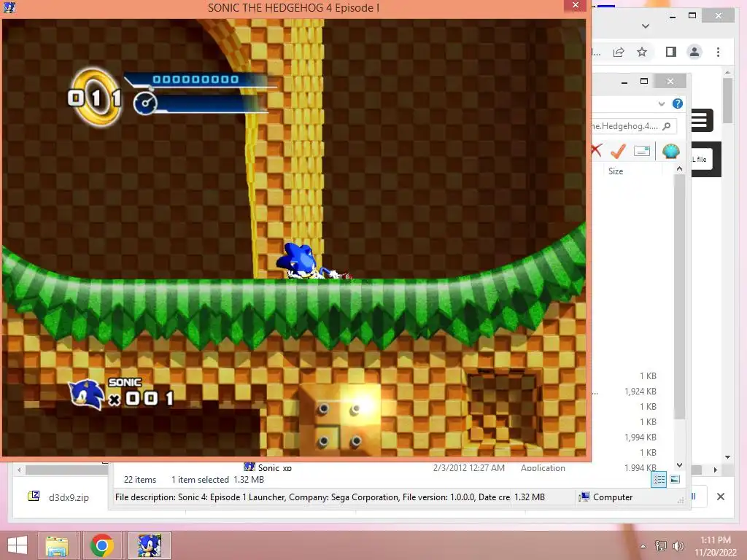The width and height of the screenshot is (747, 560).
Task: Click the taskbar clock 1:11 PM
Action: click(x=715, y=540)
